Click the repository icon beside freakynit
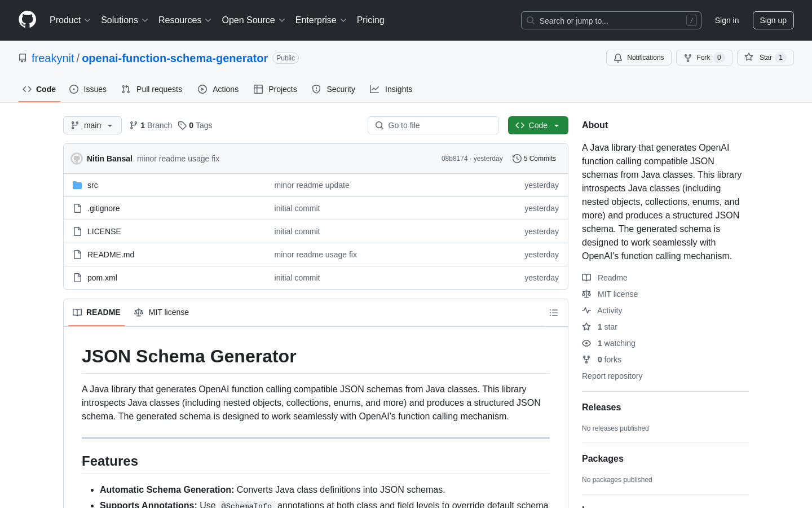Image resolution: width=812 pixels, height=508 pixels. click(23, 58)
